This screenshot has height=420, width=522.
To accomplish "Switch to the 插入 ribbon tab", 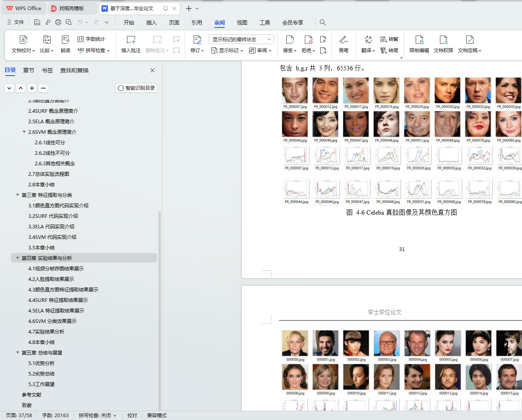I will [152, 23].
